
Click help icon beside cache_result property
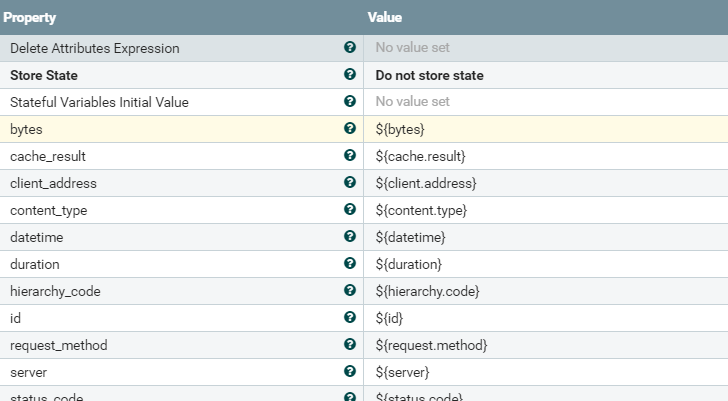coord(350,155)
